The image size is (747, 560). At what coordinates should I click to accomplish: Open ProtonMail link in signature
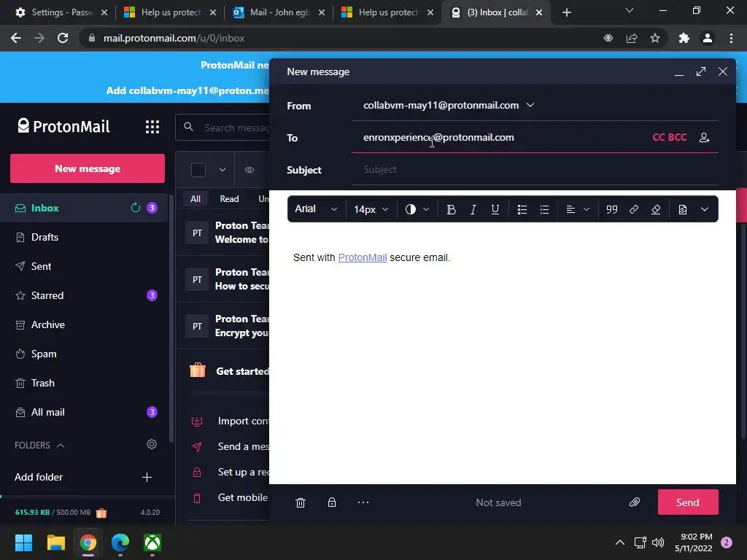362,257
